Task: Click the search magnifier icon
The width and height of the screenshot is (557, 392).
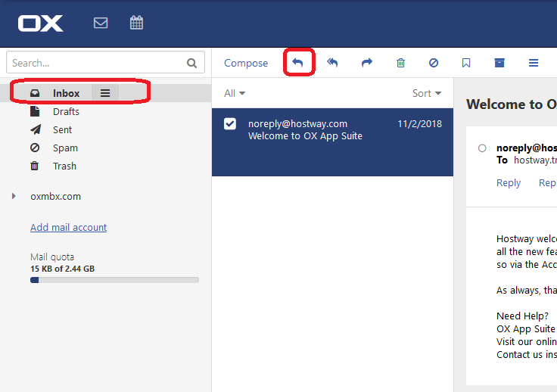Action: tap(191, 64)
